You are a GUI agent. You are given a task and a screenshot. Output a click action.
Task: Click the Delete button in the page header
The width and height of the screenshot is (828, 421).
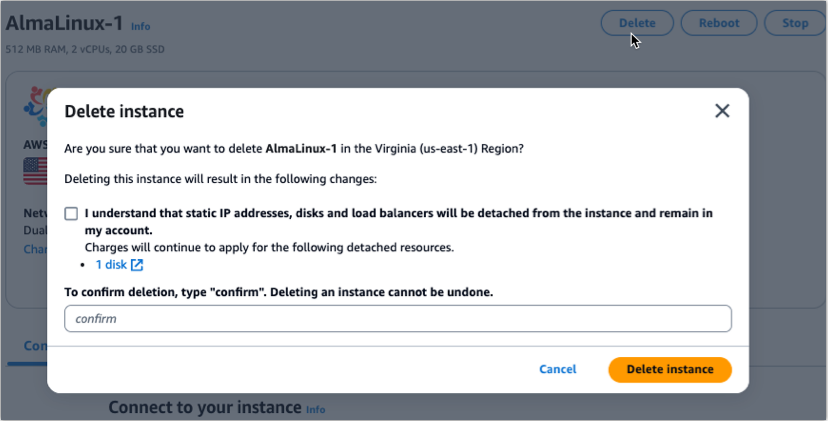[637, 22]
